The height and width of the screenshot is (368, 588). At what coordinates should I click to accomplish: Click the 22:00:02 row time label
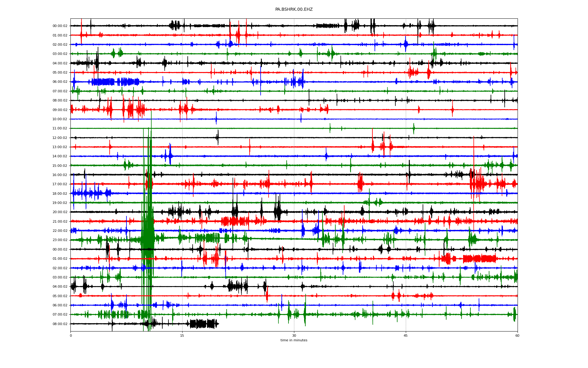(60, 231)
